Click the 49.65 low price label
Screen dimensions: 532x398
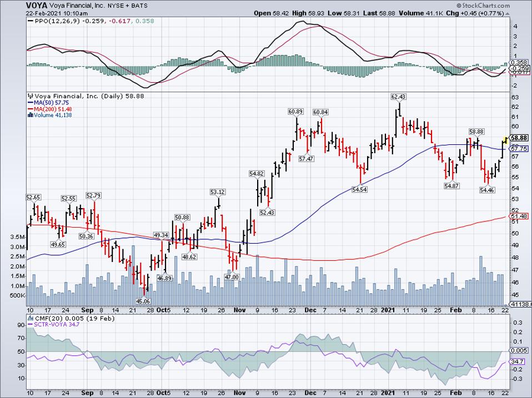[58, 244]
